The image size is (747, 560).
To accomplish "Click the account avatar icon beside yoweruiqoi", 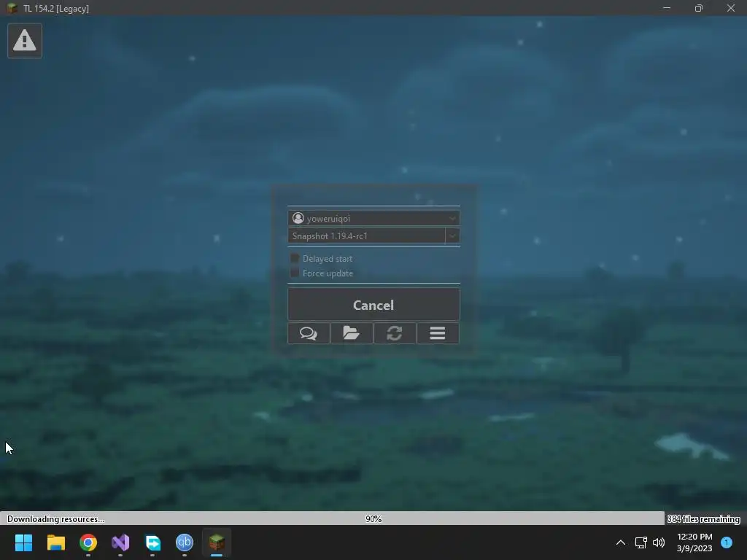I will [x=298, y=218].
